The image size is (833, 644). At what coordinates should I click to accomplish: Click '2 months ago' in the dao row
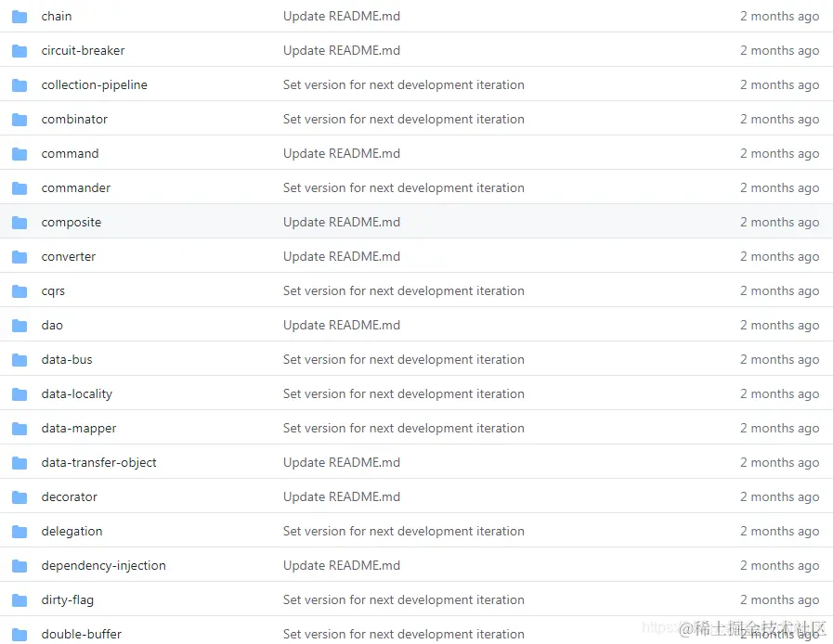(x=780, y=326)
